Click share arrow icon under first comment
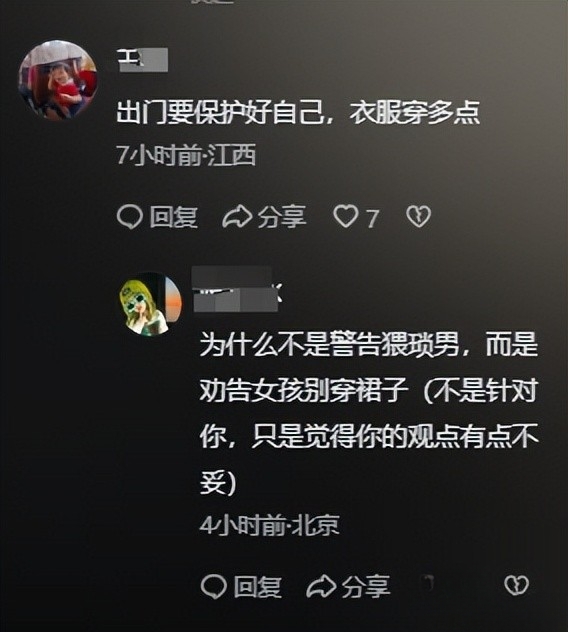The image size is (568, 632). pos(238,217)
